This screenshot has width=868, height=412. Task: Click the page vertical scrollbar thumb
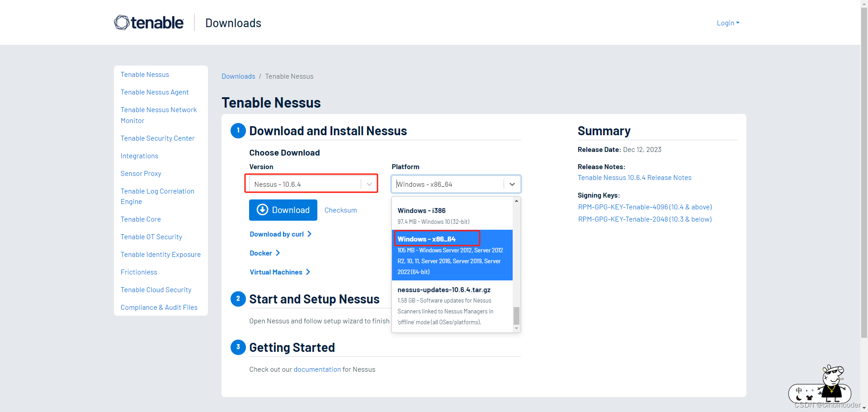point(864,172)
